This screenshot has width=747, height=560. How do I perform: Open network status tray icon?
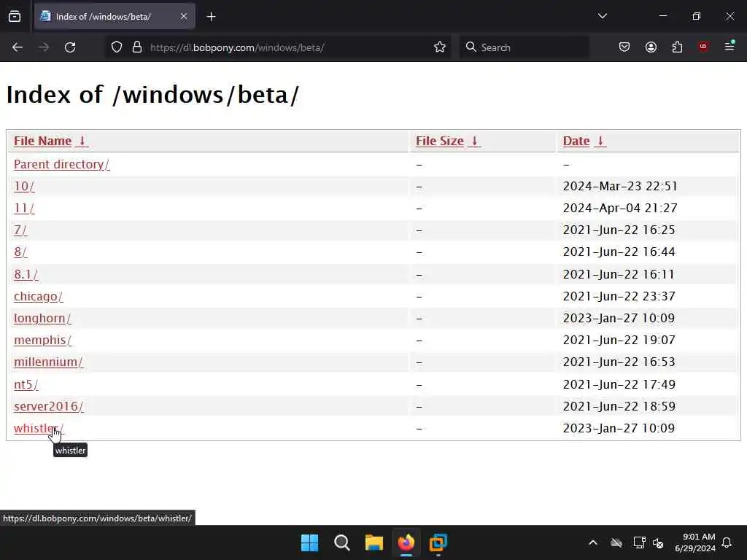(639, 542)
